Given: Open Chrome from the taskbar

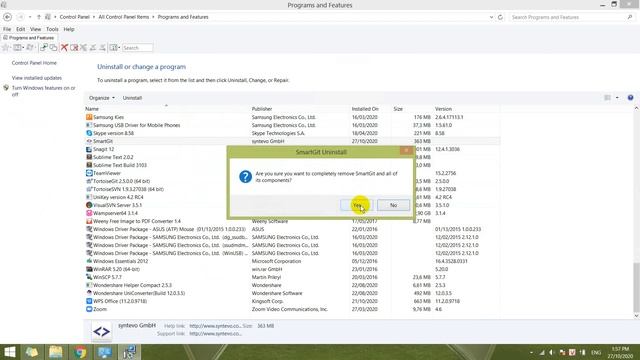Looking at the screenshot, I should click(80, 352).
